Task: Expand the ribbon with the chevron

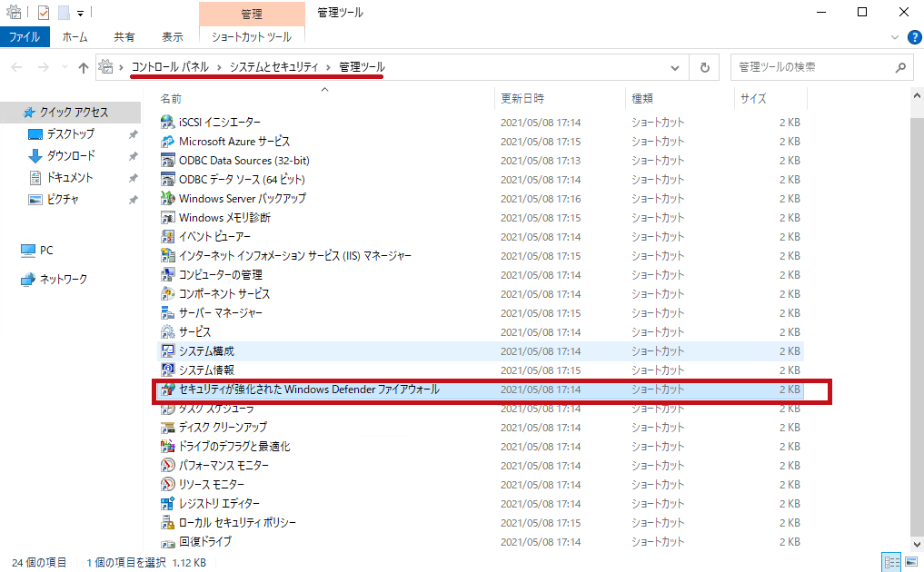Action: (x=895, y=37)
